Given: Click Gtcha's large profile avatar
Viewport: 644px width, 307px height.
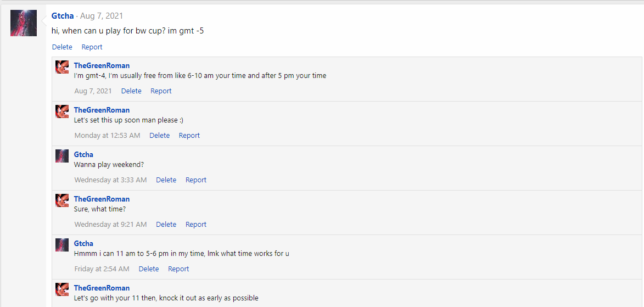Looking at the screenshot, I should tap(24, 23).
